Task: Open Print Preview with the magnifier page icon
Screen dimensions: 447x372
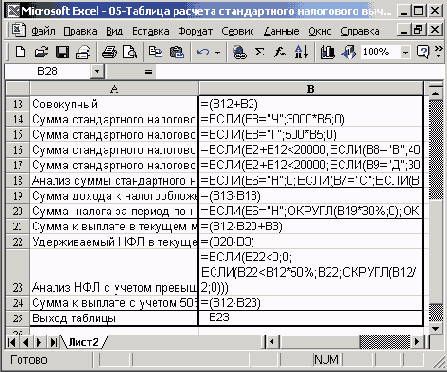Action: click(x=130, y=52)
